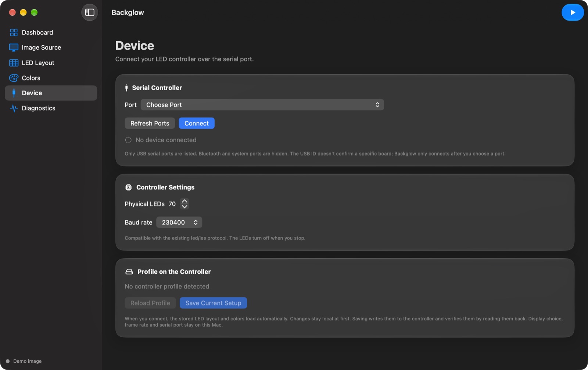Click the No device connected status circle
Viewport: 588px width, 370px height.
[x=128, y=140]
